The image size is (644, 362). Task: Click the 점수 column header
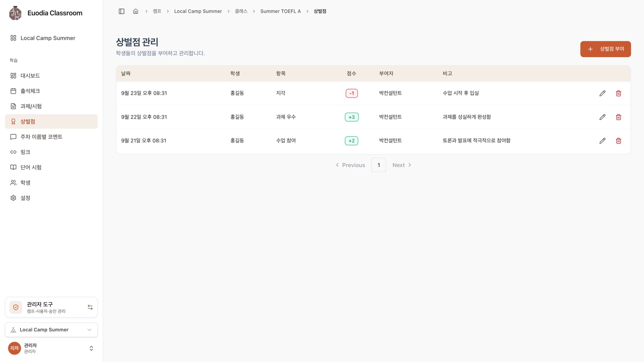point(351,74)
